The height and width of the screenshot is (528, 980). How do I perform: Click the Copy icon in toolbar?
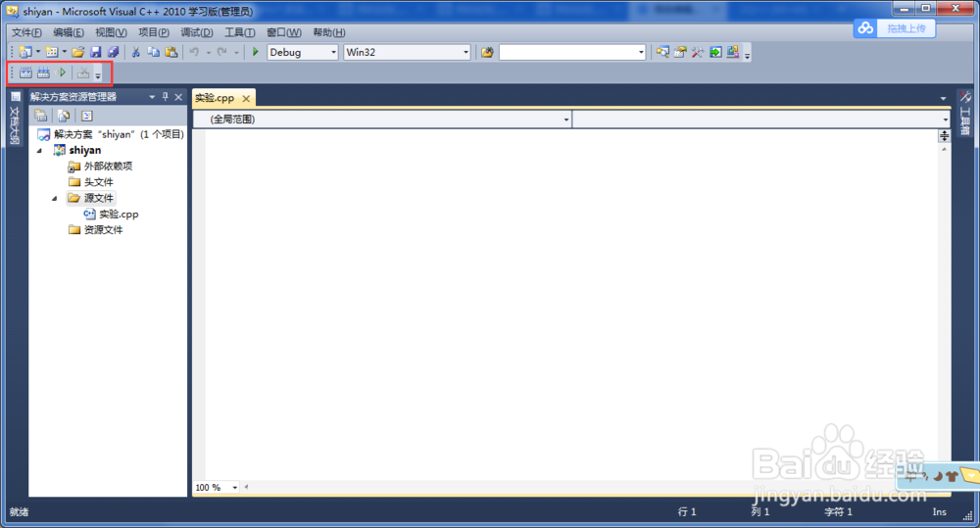point(153,52)
